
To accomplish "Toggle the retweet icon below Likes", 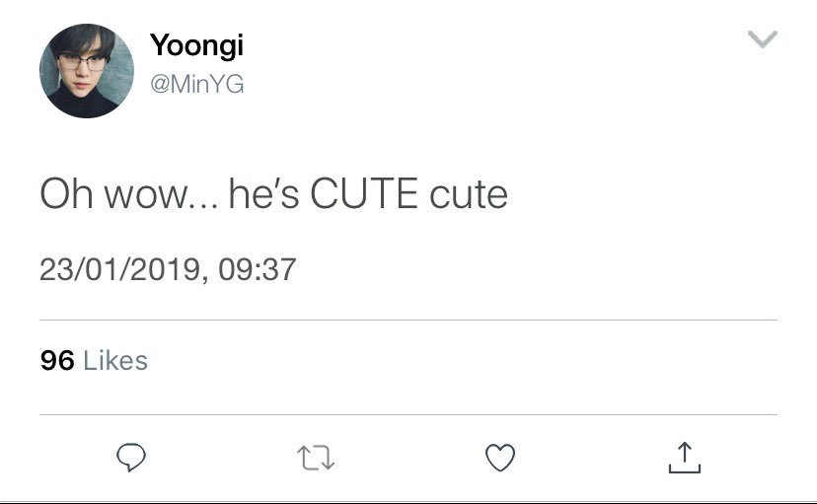I will (x=316, y=458).
